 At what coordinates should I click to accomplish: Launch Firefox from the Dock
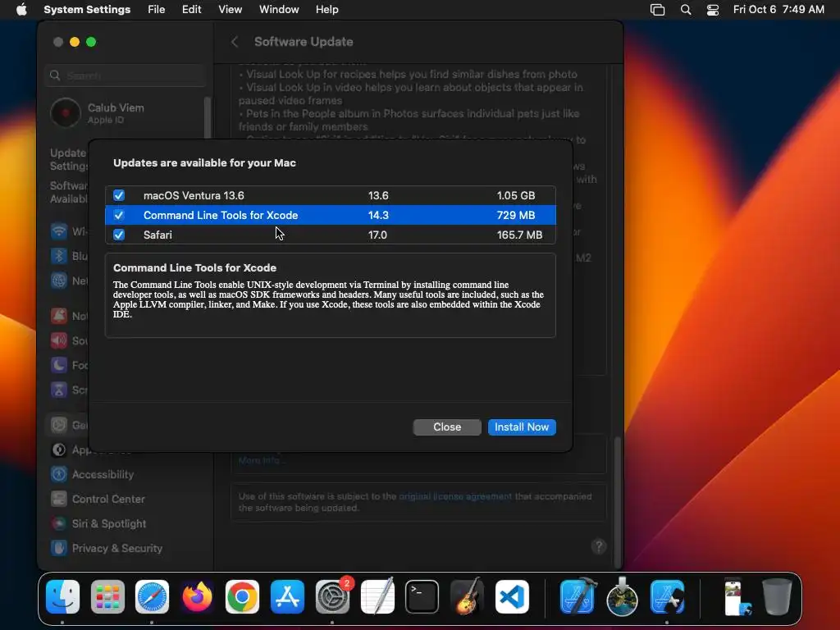pos(197,597)
